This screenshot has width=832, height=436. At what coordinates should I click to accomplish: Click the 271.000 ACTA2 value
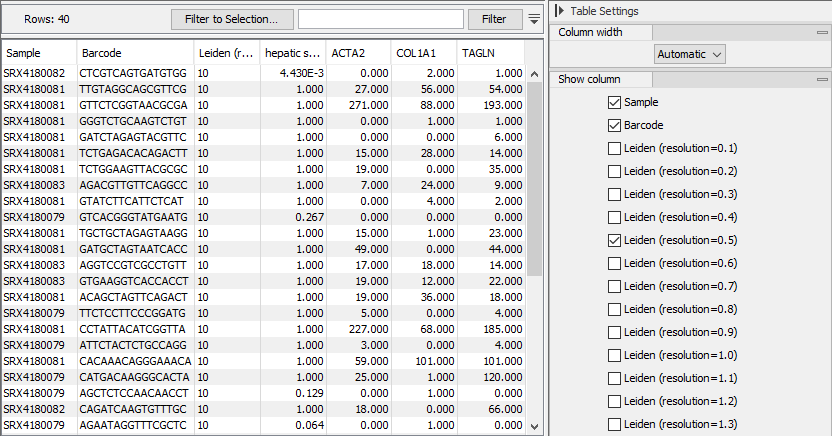368,105
